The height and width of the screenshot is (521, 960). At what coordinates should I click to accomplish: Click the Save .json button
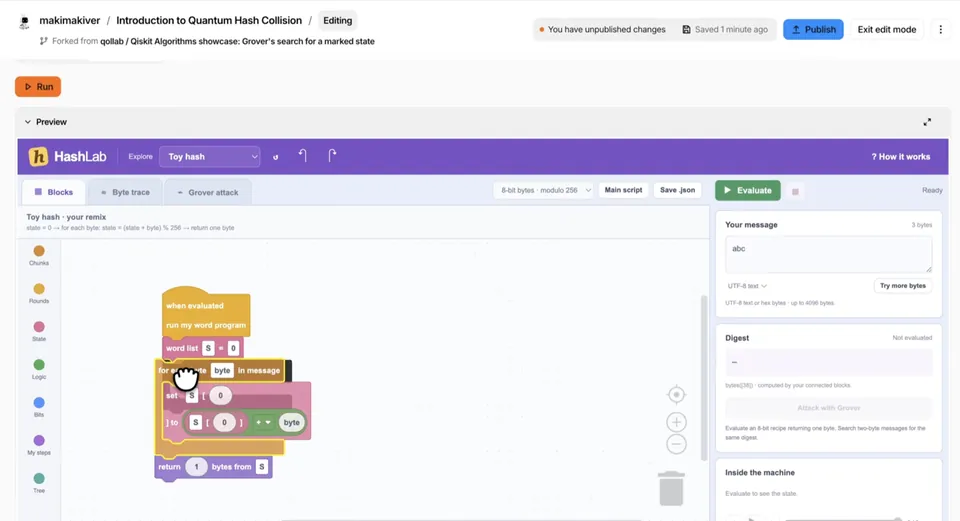coord(677,190)
